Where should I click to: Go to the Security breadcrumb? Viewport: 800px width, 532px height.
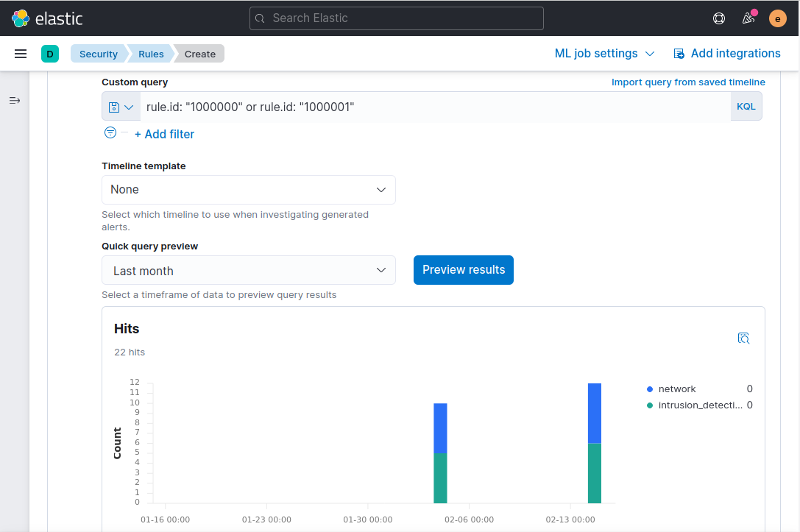point(98,54)
